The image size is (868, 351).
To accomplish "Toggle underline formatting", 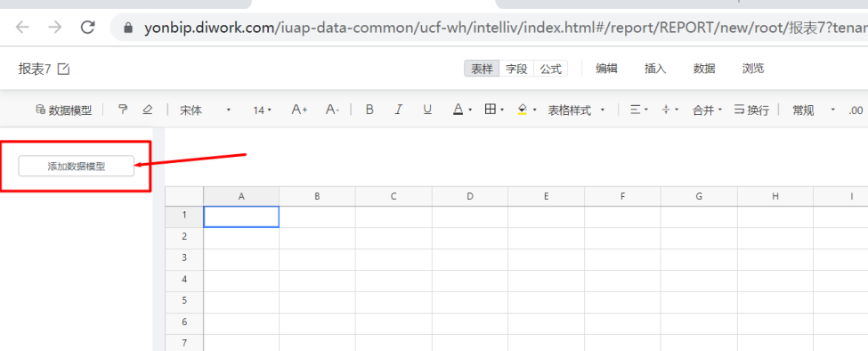I will coord(427,110).
